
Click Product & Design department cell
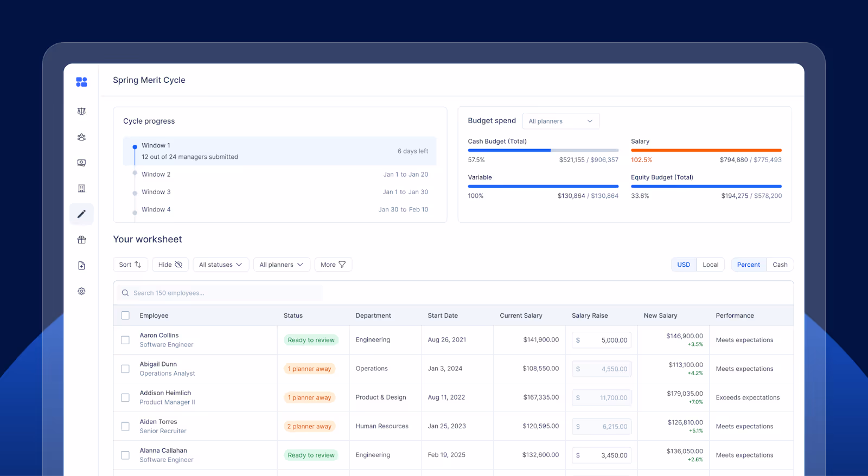(x=381, y=397)
